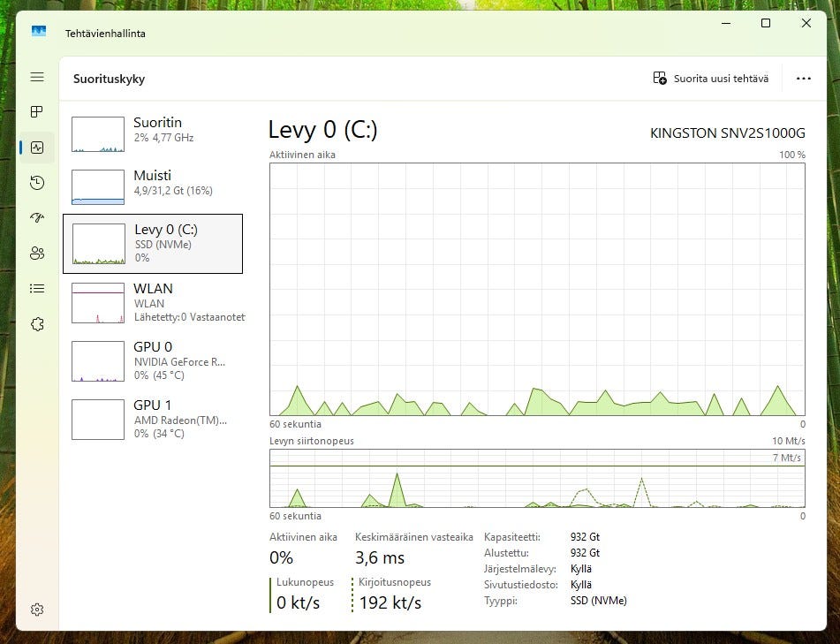Click the Levy 0 (C:) heading

[322, 130]
